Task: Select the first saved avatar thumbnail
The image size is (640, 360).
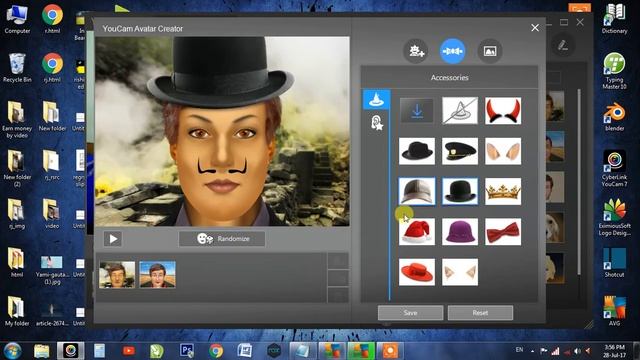Action: coord(117,275)
